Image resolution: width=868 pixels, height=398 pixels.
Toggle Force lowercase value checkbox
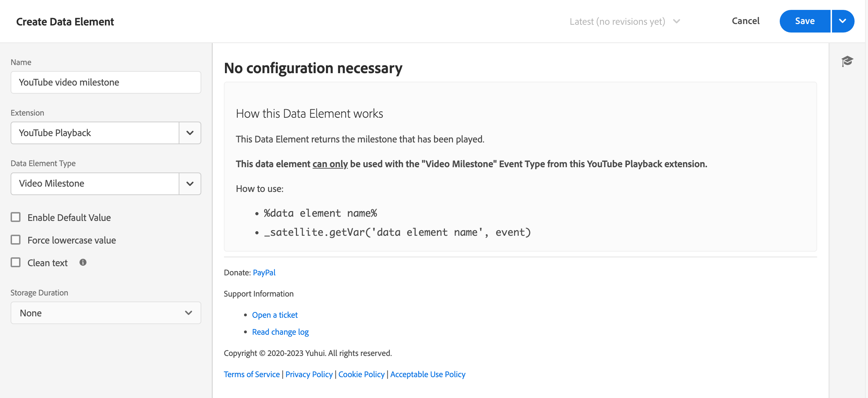[x=16, y=239]
